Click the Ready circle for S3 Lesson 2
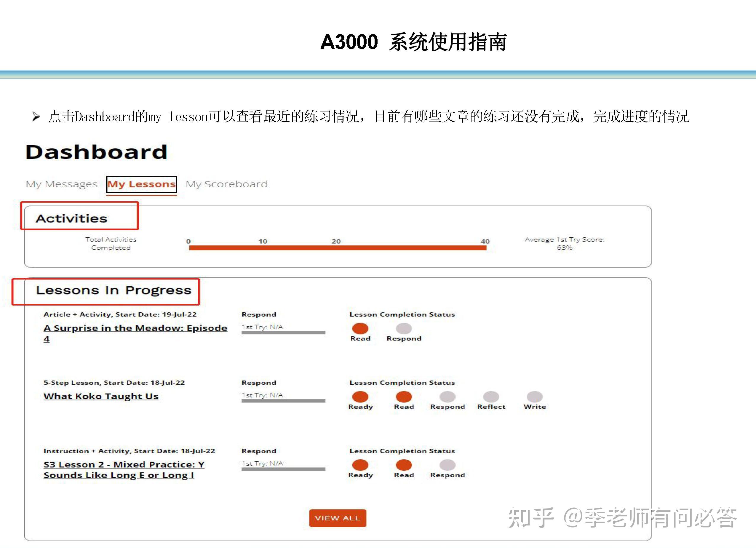 [x=360, y=466]
